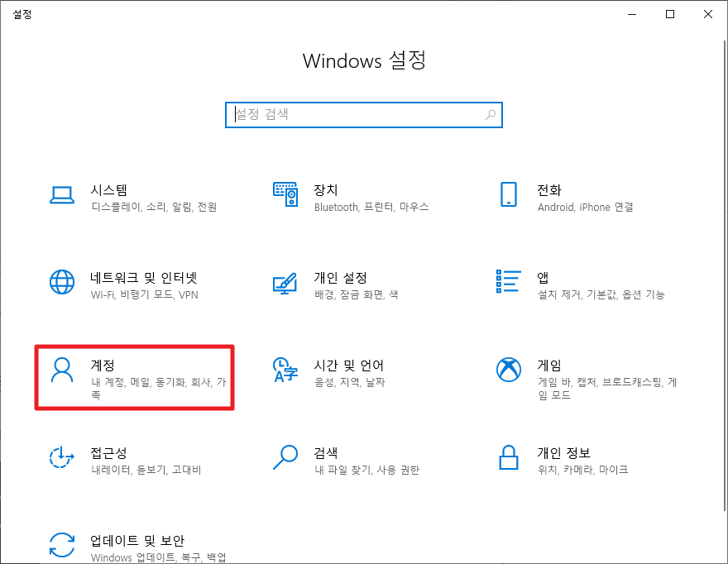
Task: Select the 전화 phone icon
Action: tap(509, 194)
